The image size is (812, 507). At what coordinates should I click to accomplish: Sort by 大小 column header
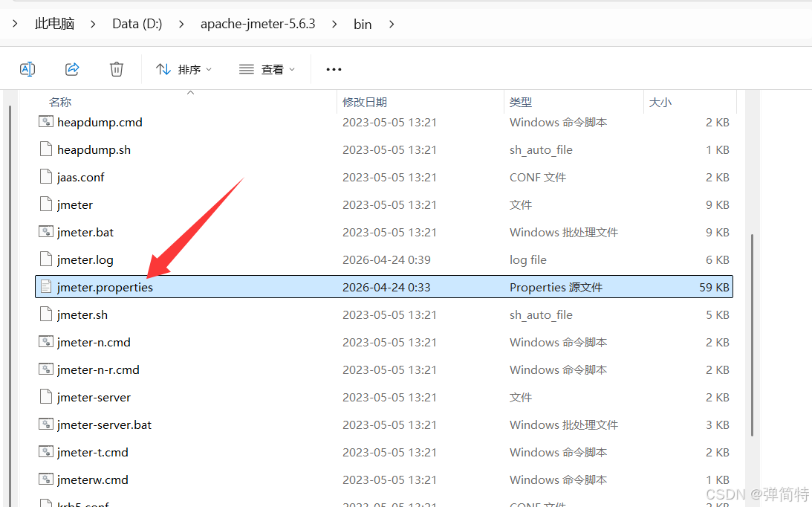660,102
